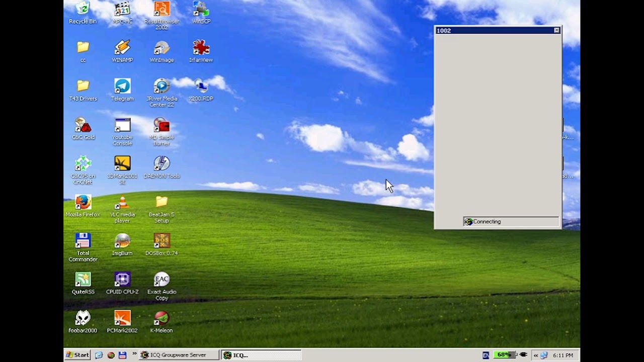Launch MPC-HC from the desktop
644x362 pixels.
tap(122, 13)
